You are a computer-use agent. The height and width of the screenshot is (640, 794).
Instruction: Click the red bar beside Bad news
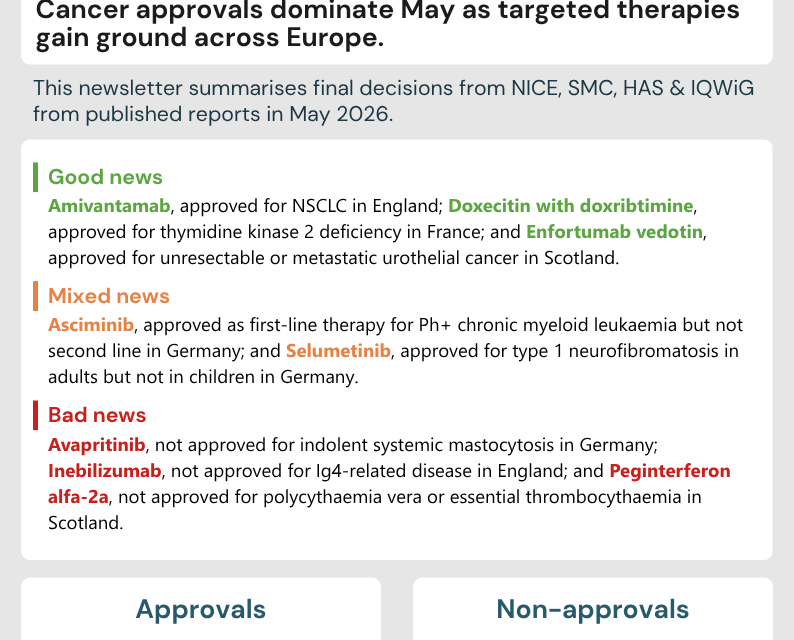click(35, 415)
